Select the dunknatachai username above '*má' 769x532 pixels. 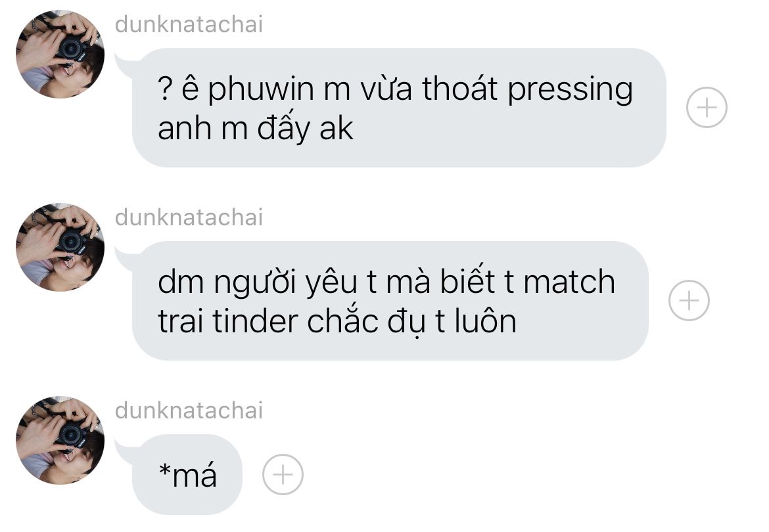click(x=189, y=410)
